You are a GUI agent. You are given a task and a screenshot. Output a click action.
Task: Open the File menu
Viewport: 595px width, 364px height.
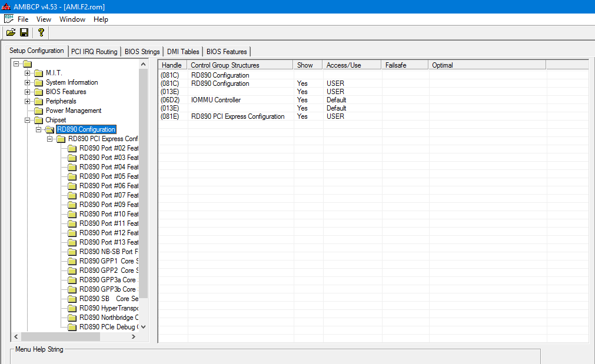click(x=23, y=19)
